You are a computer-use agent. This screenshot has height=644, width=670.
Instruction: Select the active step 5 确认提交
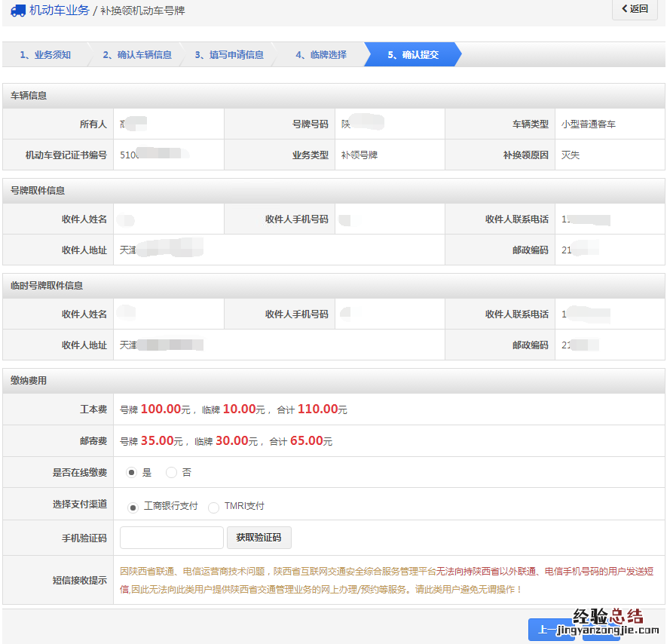tap(413, 55)
